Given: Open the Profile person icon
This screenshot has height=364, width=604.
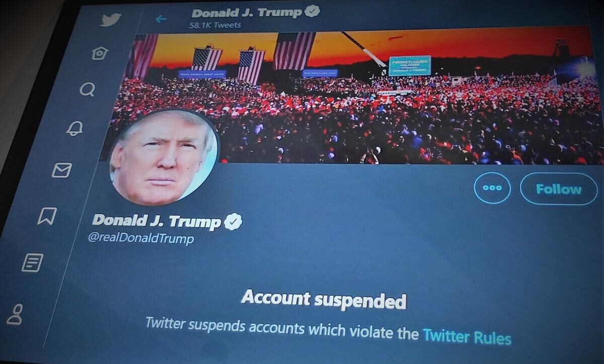Looking at the screenshot, I should pos(15,314).
